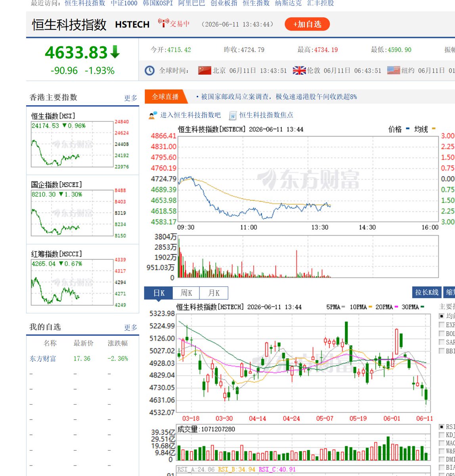Click the green down arrow beside 4633.83
The image size is (455, 476).
click(x=115, y=52)
